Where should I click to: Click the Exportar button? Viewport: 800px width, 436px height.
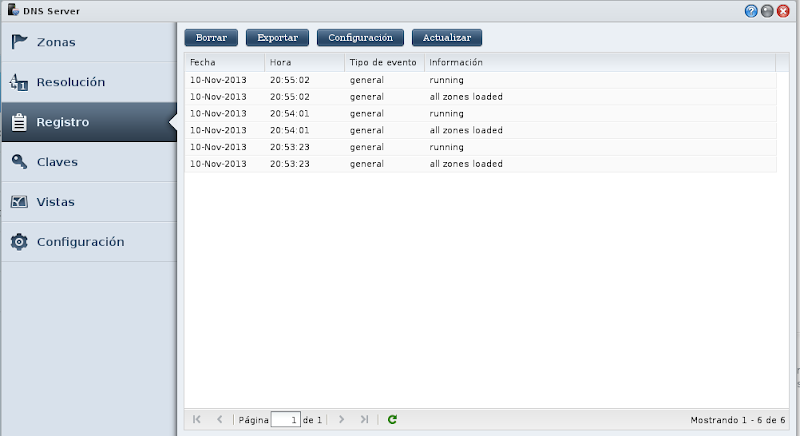coord(278,37)
